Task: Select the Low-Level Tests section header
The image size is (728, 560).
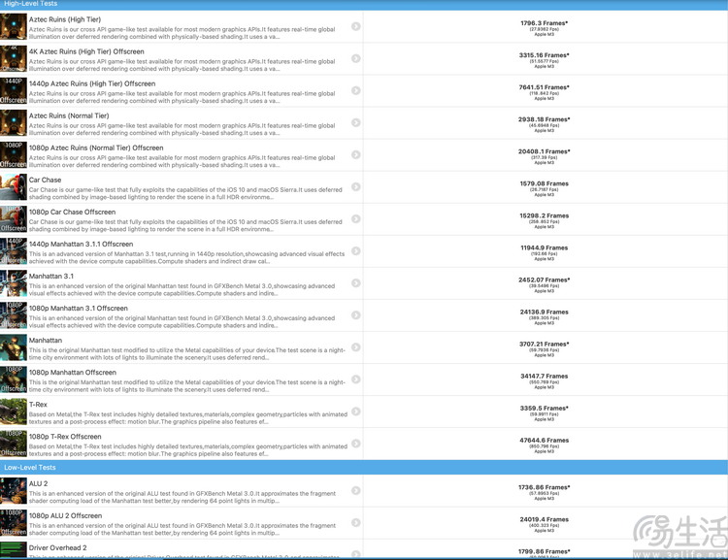Action: pyautogui.click(x=364, y=467)
